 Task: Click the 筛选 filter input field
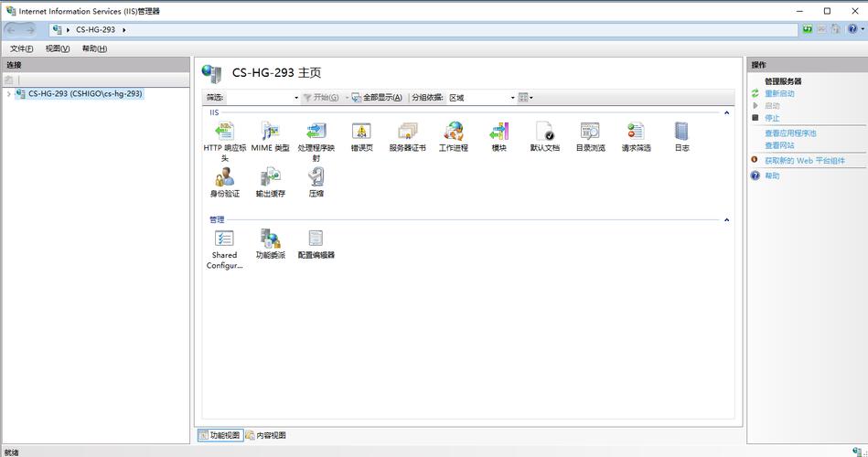(258, 98)
